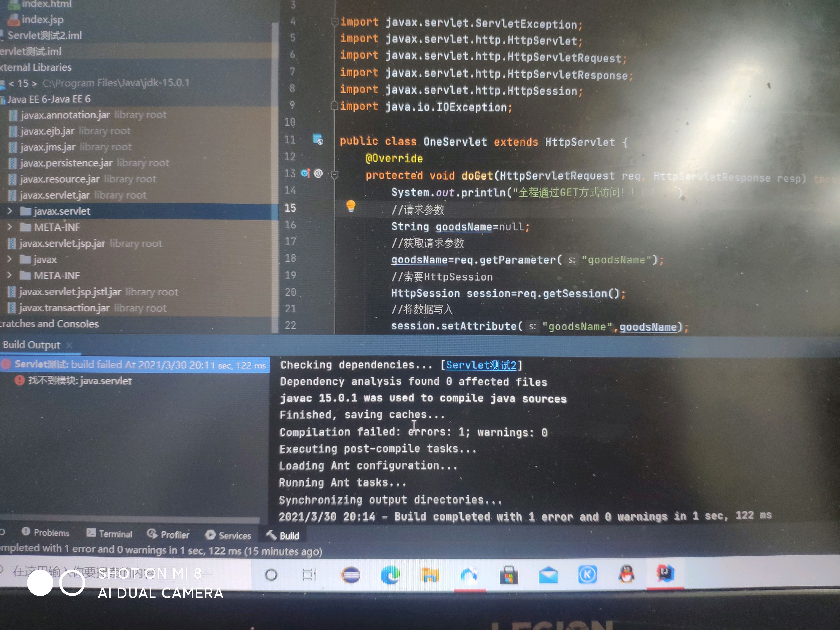
Task: Expand the META-INF folder under javax.servlet.jsp.jar
Action: [10, 275]
